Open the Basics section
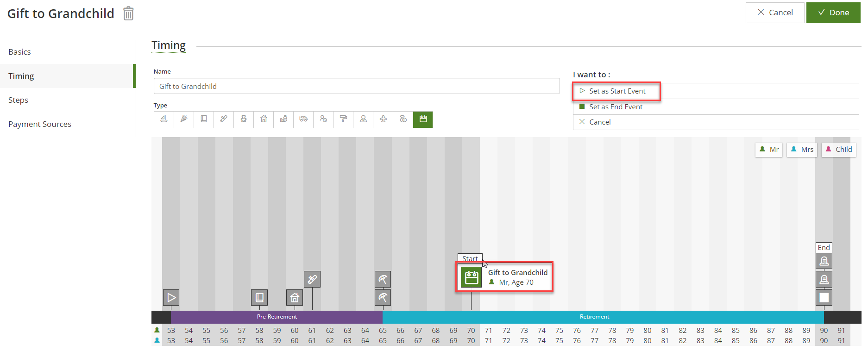Viewport: 868px width, 351px height. [20, 52]
